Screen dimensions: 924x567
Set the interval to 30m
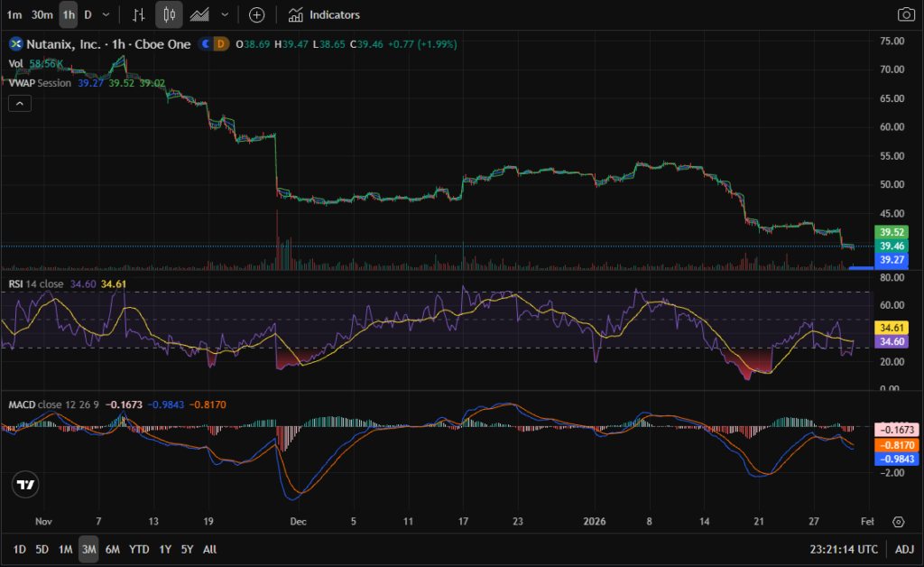(x=42, y=14)
